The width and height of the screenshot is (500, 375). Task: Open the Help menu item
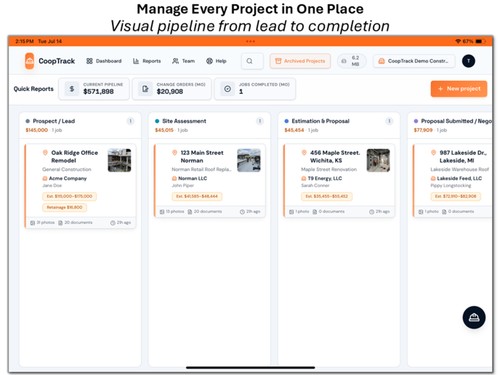click(x=216, y=61)
